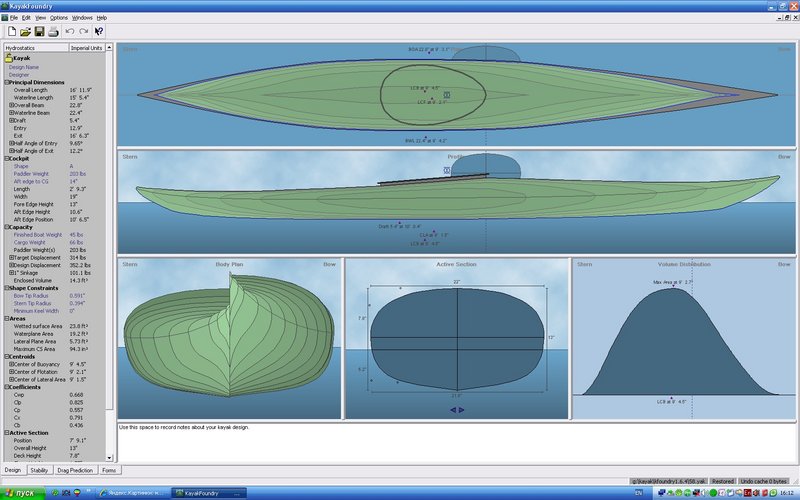Save the design with floppy icon
The height and width of the screenshot is (500, 800).
click(x=39, y=32)
